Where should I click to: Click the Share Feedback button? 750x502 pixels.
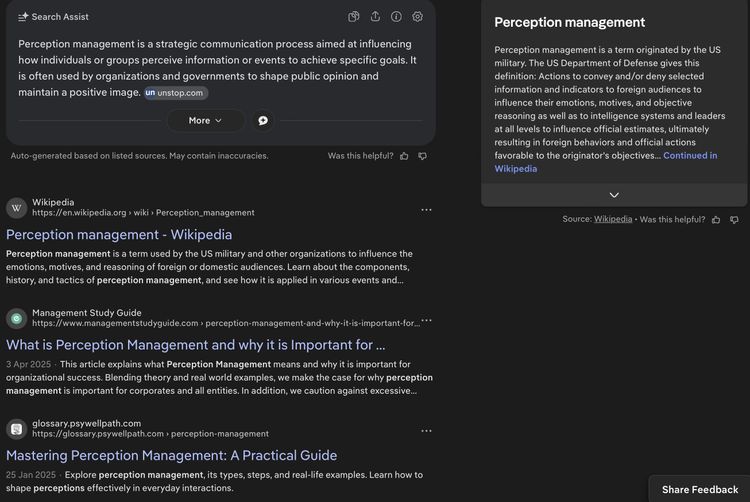point(700,490)
